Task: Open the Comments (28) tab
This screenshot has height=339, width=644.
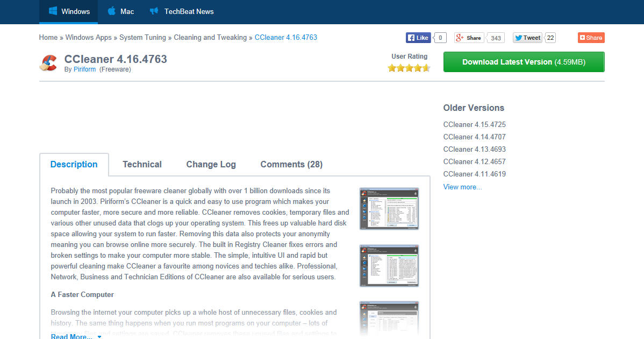Action: tap(291, 164)
